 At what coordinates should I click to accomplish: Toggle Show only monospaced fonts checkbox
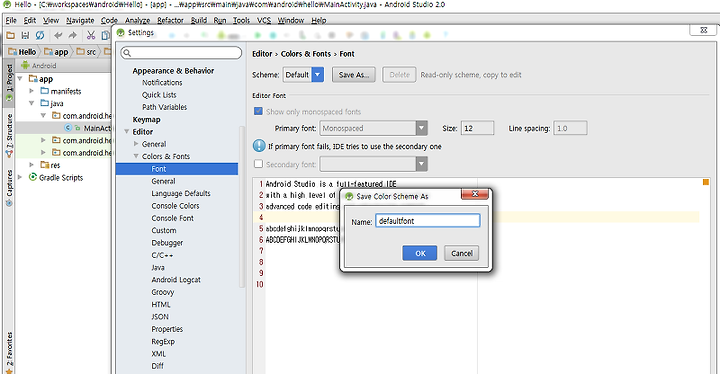(x=258, y=111)
